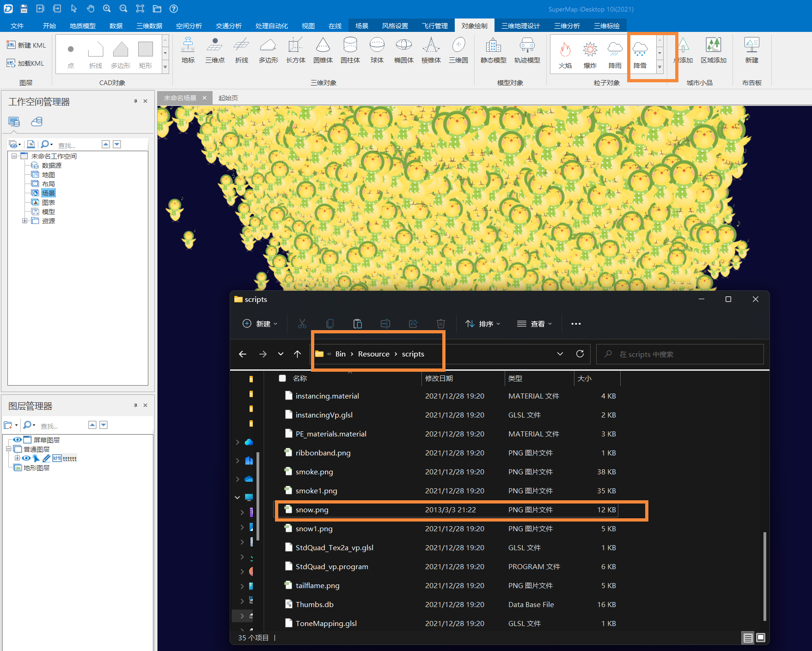Click Resource in the breadcrumb path
The image size is (812, 651).
(x=373, y=354)
